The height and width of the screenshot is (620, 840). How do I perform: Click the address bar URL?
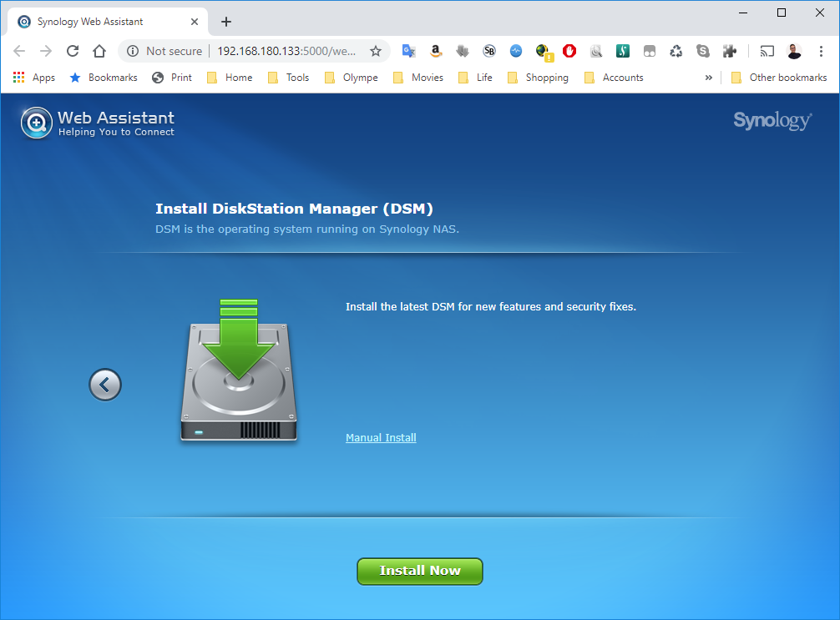click(286, 51)
